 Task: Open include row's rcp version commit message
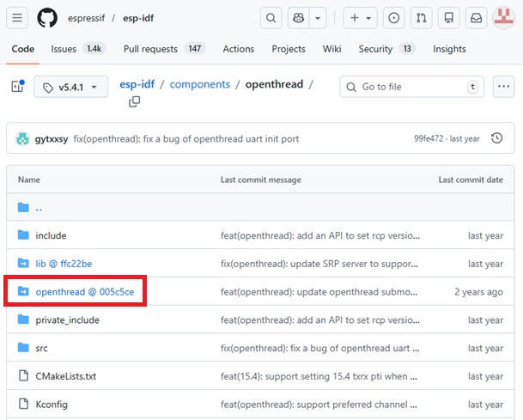320,235
